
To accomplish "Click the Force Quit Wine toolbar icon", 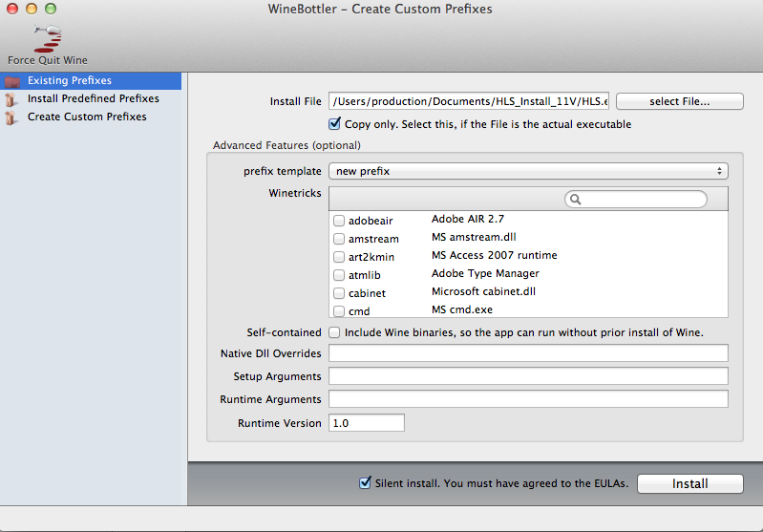I will (x=47, y=38).
